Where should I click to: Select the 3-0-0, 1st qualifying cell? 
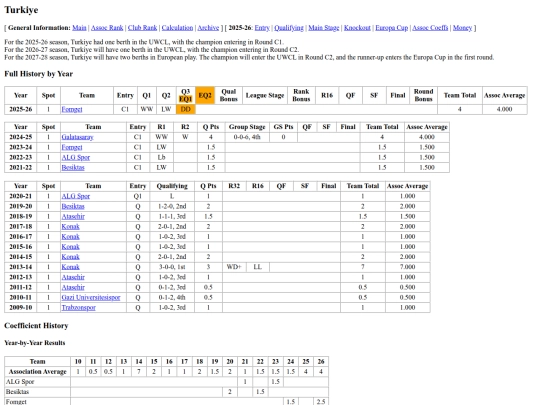[x=172, y=267]
